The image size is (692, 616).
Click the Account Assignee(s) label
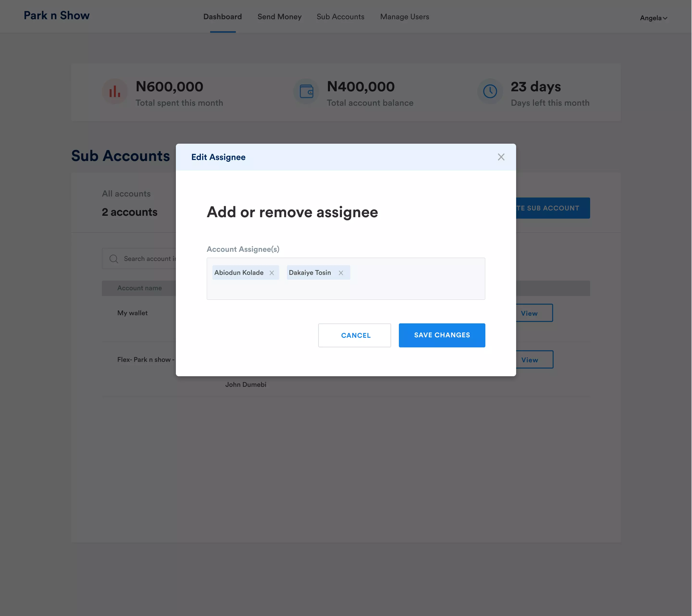click(243, 249)
